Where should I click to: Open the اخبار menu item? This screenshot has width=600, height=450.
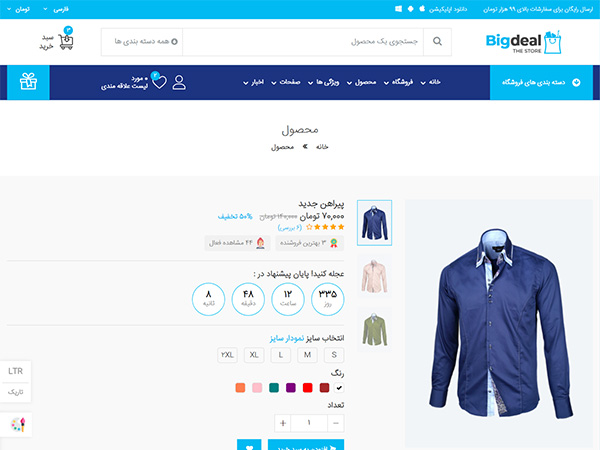click(x=254, y=82)
